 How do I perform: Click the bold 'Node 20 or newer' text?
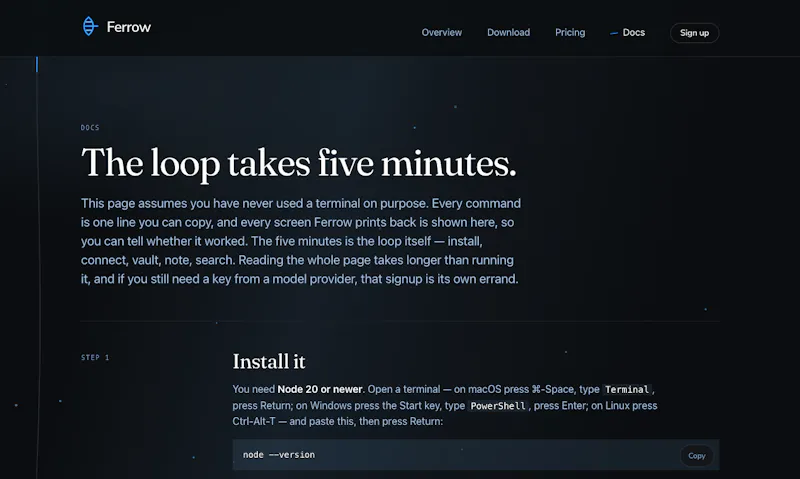coord(320,389)
